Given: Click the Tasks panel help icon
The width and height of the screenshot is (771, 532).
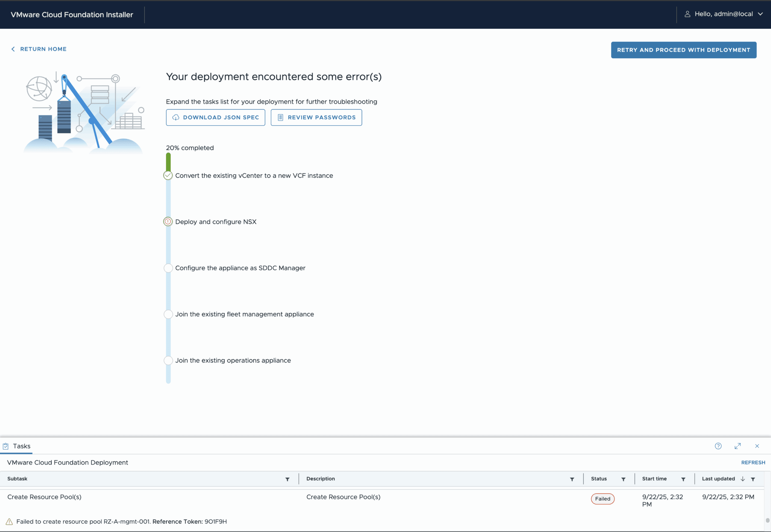Looking at the screenshot, I should tap(718, 446).
